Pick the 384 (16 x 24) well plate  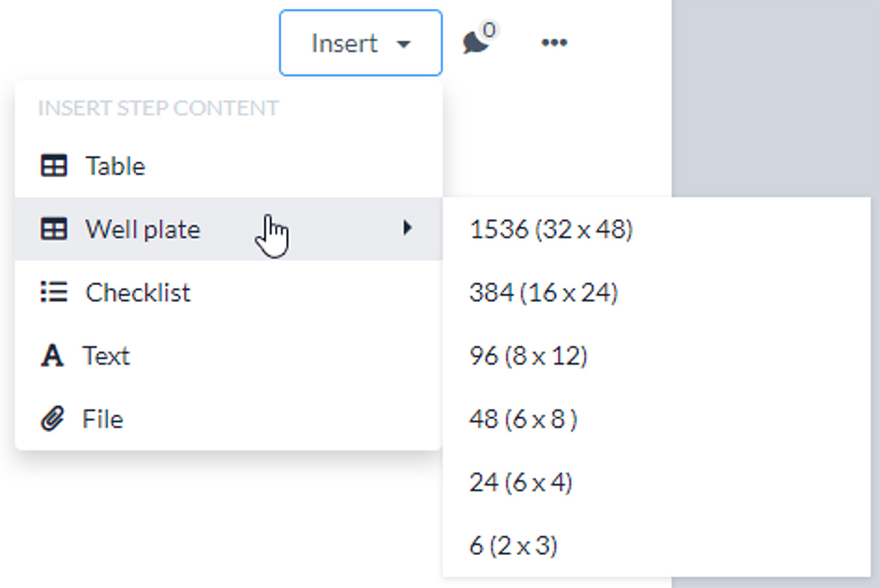coord(543,293)
